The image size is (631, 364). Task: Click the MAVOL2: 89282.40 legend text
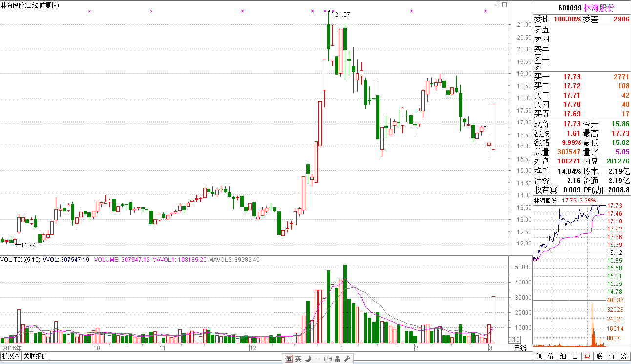point(234,260)
